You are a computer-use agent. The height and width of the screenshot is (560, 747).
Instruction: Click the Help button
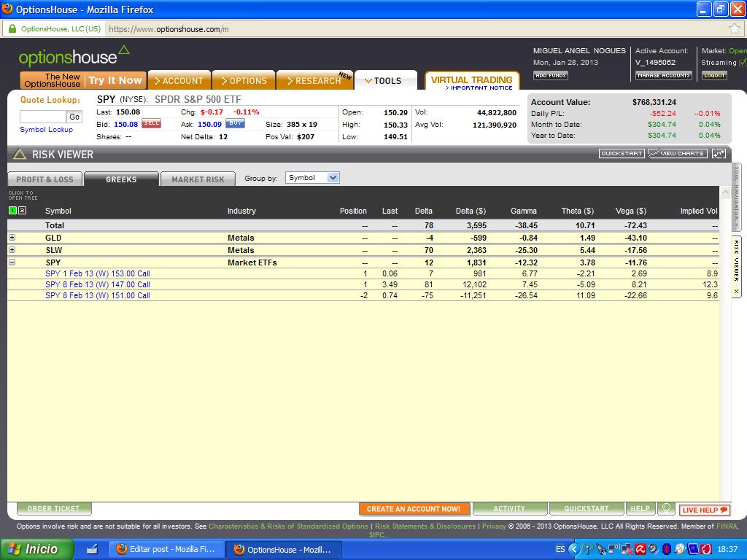pos(640,508)
